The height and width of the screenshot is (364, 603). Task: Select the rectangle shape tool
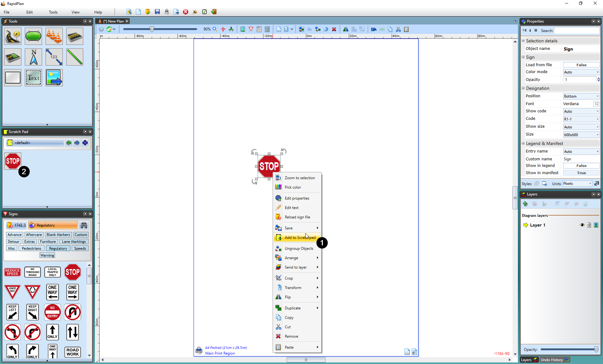click(x=13, y=78)
